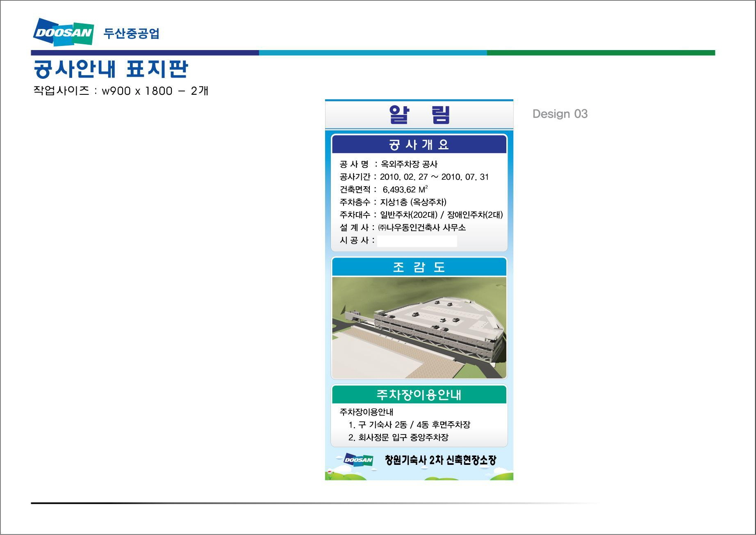756x535 pixels.
Task: Click the 설계사 나우동인건축사 사무소 line
Action: (403, 227)
